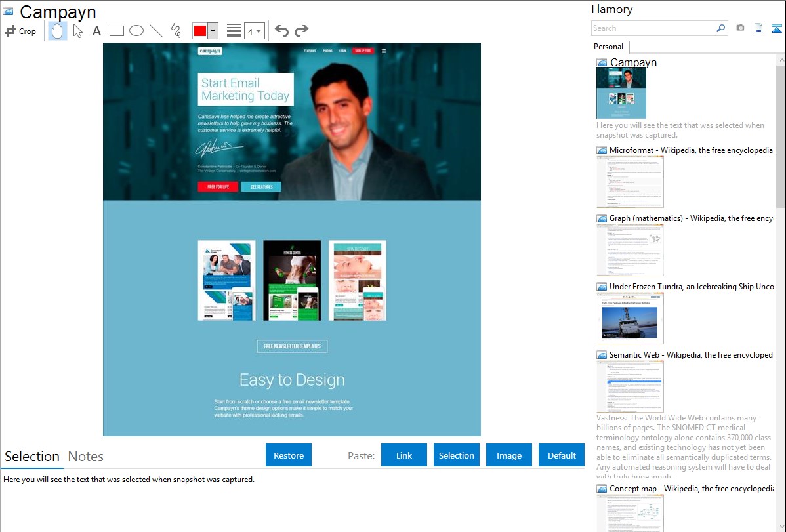Viewport: 786px width, 532px height.
Task: Click the line thickness icon
Action: tap(234, 31)
